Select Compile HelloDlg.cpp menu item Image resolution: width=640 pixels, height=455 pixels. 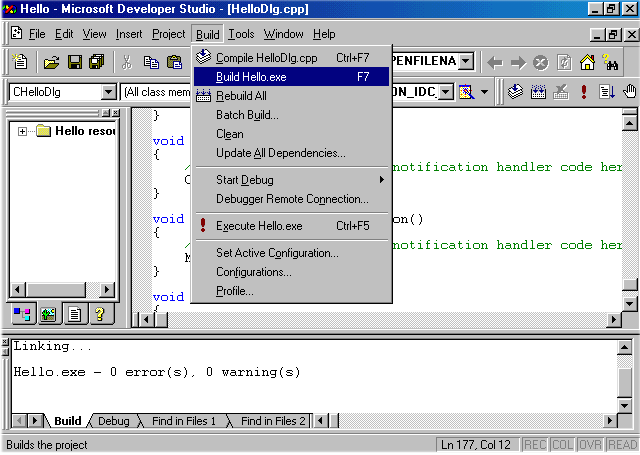291,58
